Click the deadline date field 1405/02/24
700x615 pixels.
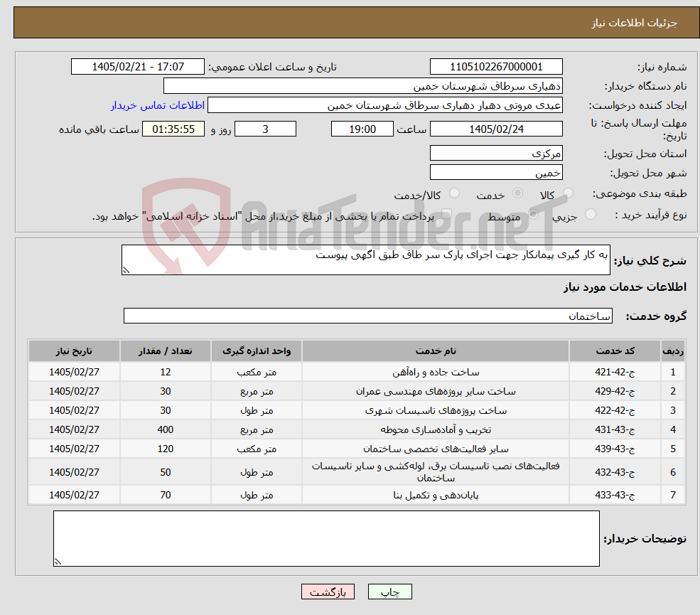(x=496, y=129)
